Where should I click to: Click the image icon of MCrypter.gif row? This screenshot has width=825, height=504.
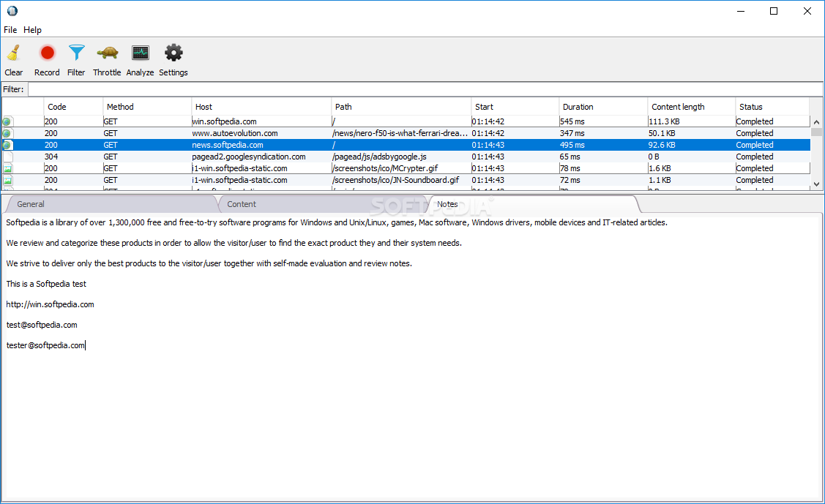(x=8, y=168)
